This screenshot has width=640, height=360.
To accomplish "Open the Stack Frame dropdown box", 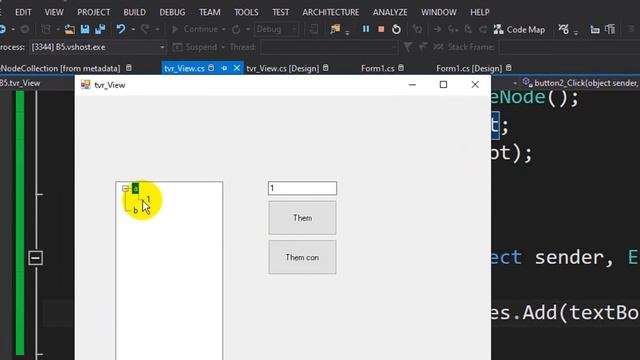I will pyautogui.click(x=569, y=47).
